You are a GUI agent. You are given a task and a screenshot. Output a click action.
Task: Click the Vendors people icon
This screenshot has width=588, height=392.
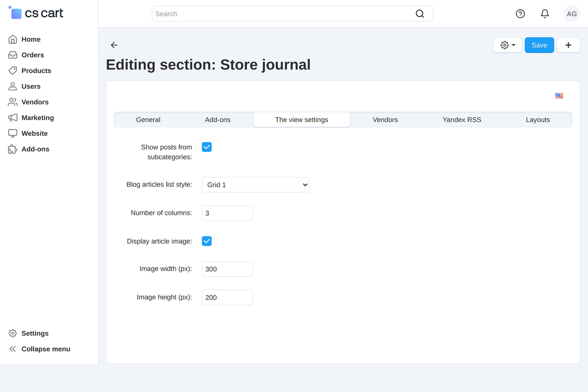click(13, 102)
